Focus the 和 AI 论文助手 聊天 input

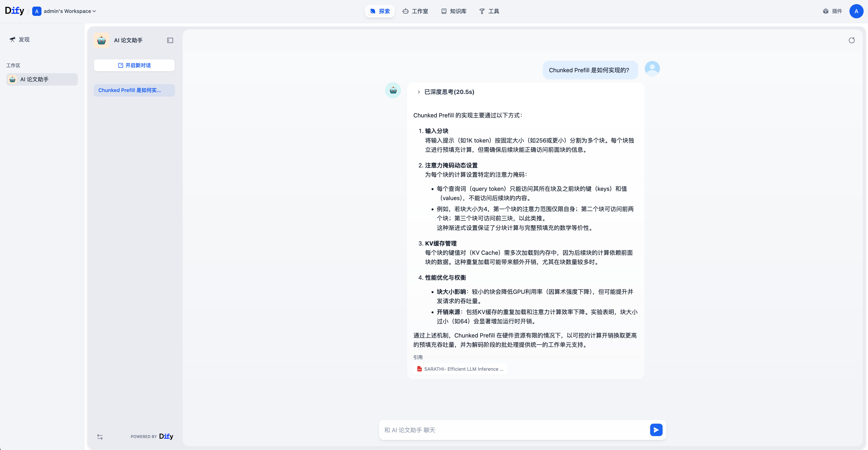(515, 430)
